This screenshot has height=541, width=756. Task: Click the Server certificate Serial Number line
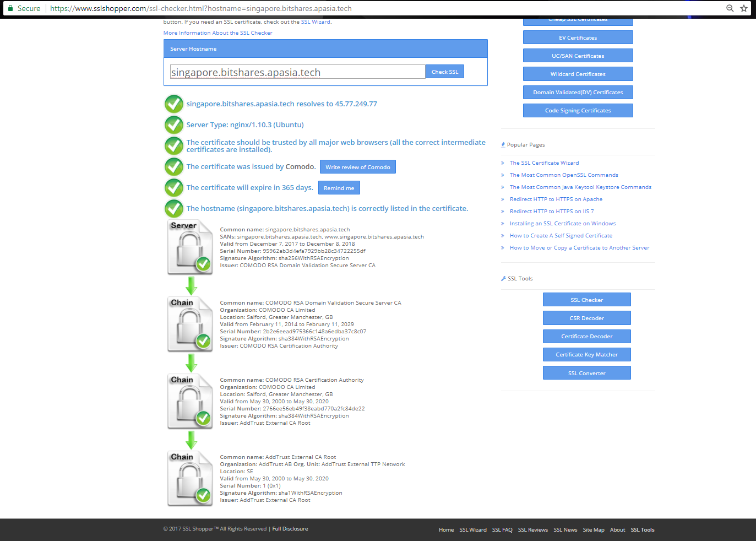pos(293,251)
